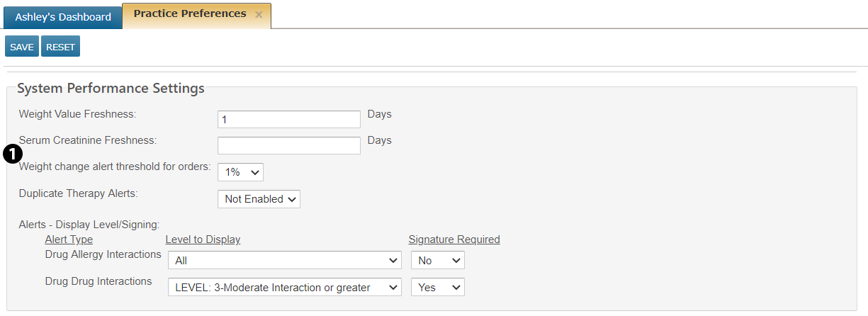Click the Serum Creatinine Freshness input field

point(289,145)
